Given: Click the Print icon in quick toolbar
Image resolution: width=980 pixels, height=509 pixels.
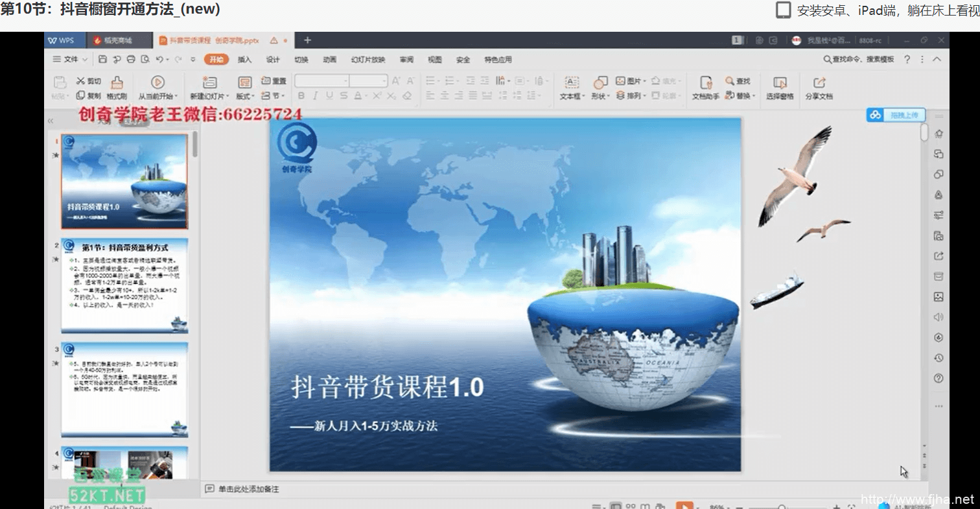Looking at the screenshot, I should click(131, 59).
